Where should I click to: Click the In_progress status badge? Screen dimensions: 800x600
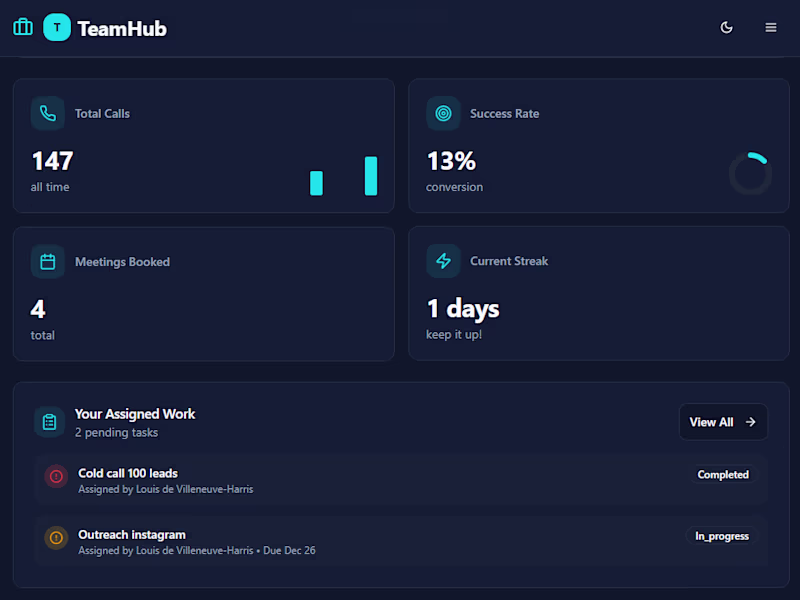coord(722,536)
